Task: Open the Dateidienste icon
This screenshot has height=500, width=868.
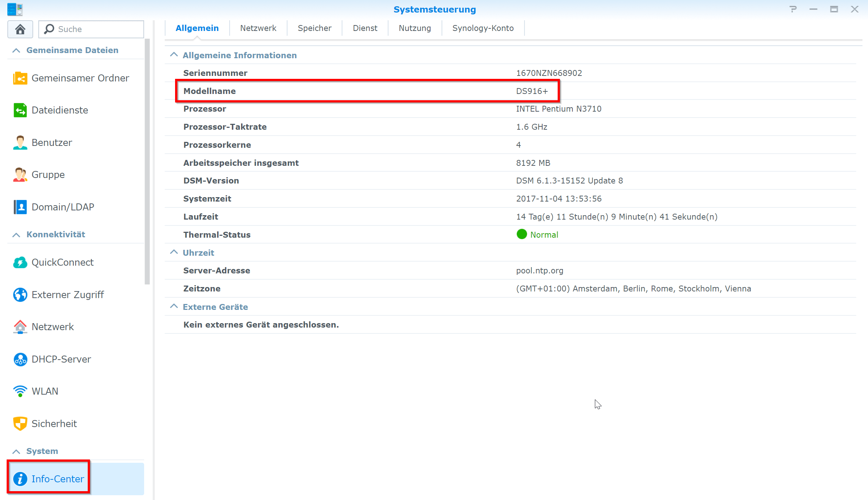Action: click(20, 110)
